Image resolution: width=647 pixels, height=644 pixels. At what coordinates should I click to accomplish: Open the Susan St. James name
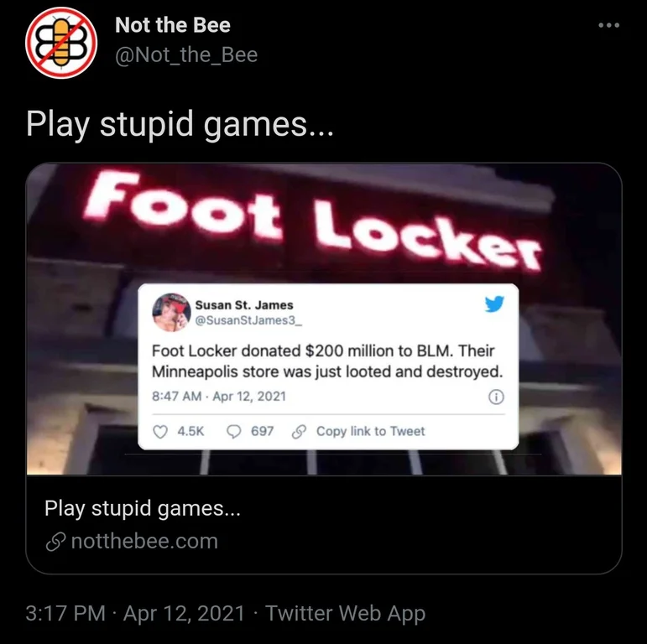pos(244,305)
